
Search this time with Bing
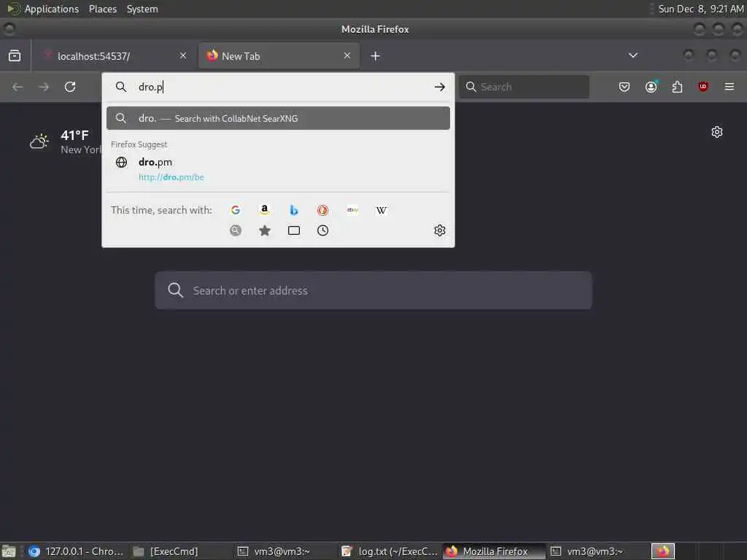(294, 210)
